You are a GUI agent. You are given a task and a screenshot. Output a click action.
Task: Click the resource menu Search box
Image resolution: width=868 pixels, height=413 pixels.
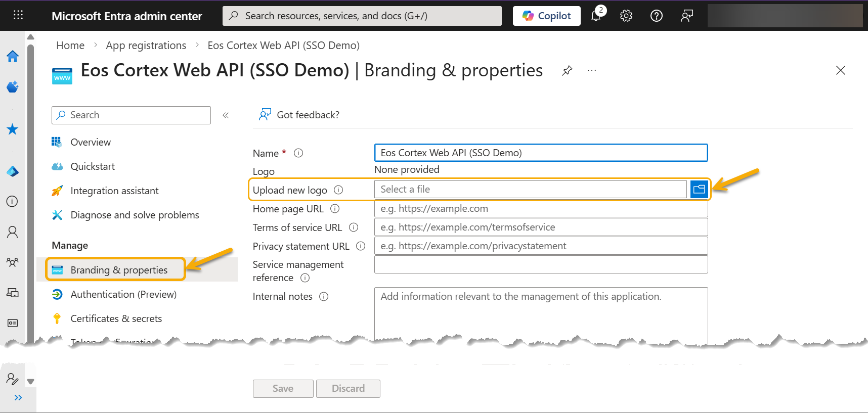coord(131,115)
